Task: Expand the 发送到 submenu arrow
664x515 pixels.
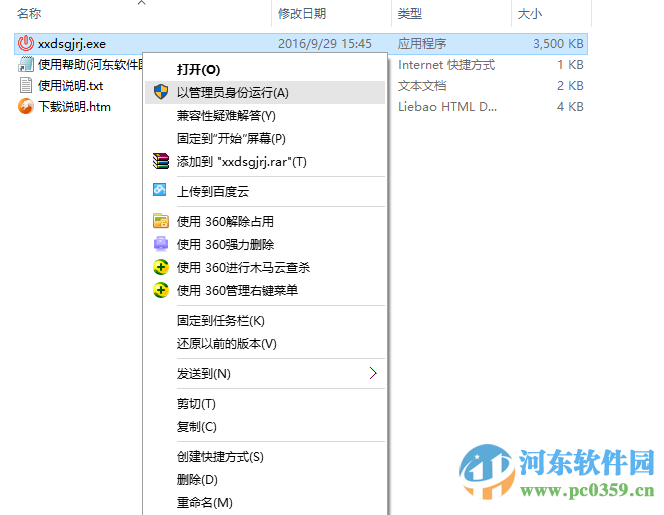Action: (x=373, y=373)
